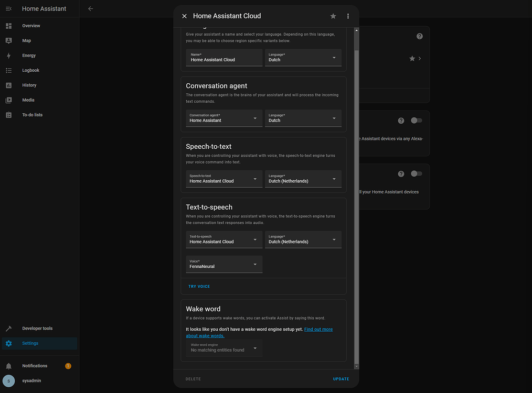Open the Overview dashboard icon
The width and height of the screenshot is (532, 393).
[9, 26]
